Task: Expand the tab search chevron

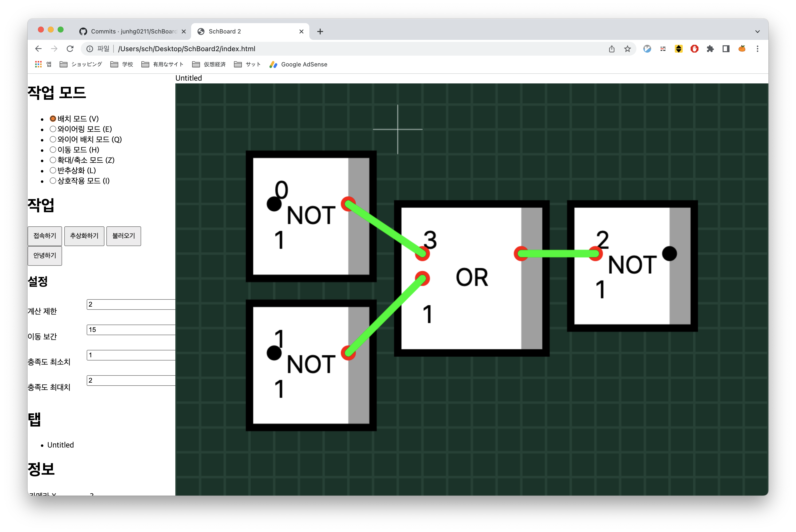Action: [757, 31]
